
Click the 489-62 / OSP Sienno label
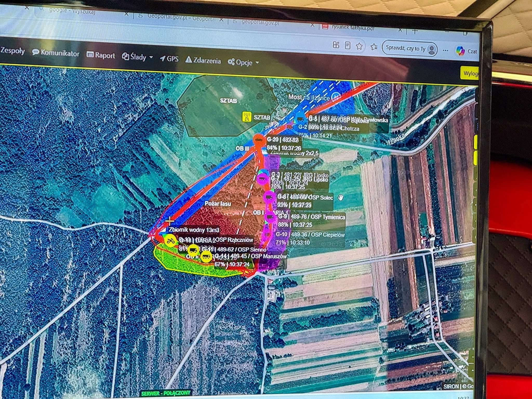click(242, 250)
